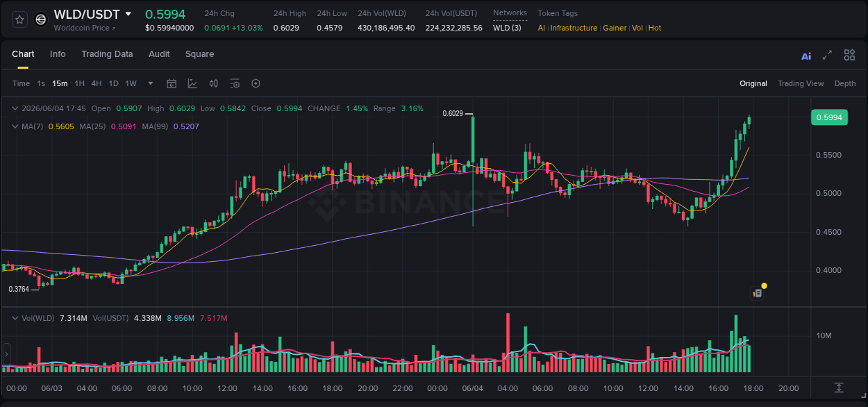Click the Vol token tag
Viewport: 868px width, 407px height.
click(x=637, y=28)
